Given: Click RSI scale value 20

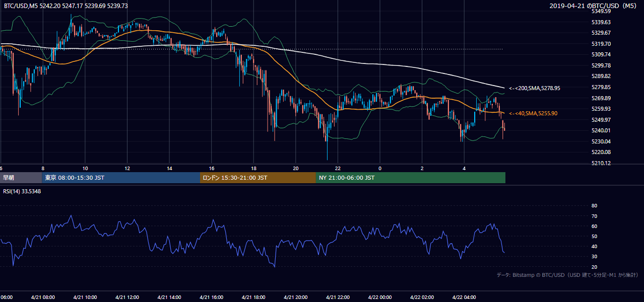Looking at the screenshot, I should (x=594, y=267).
